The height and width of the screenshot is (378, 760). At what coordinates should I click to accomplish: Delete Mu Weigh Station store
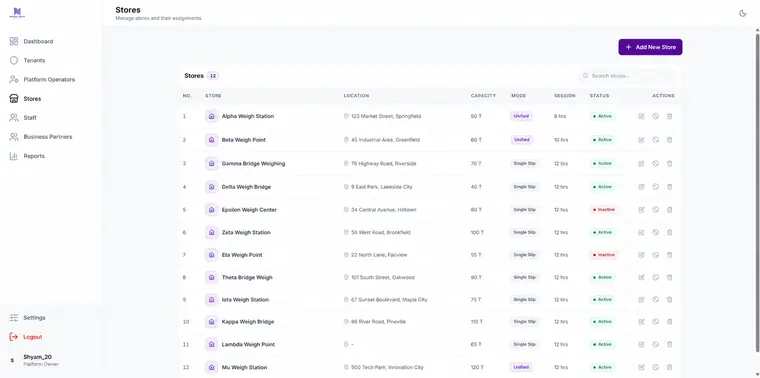pos(669,367)
